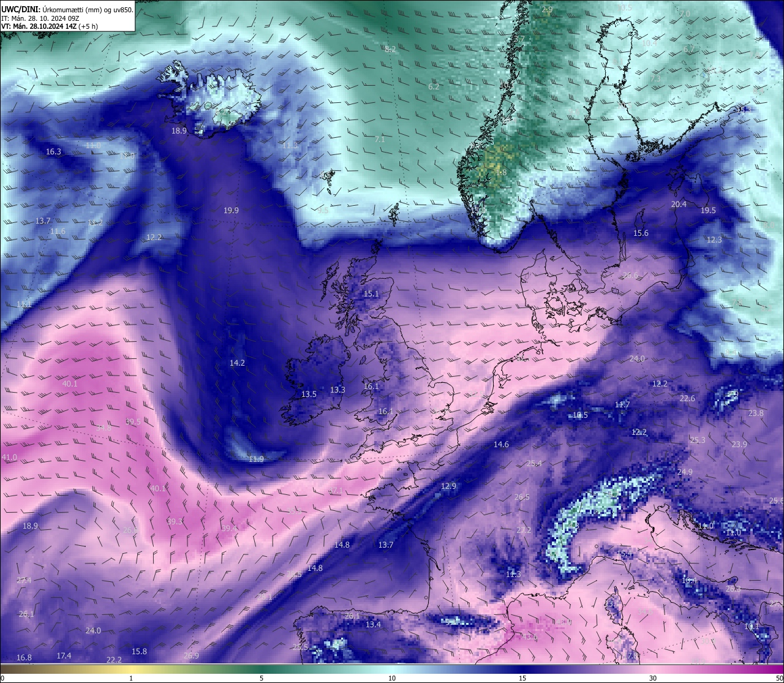Click the 20.4 value over the Baltic
This screenshot has width=784, height=683.
pyautogui.click(x=679, y=204)
